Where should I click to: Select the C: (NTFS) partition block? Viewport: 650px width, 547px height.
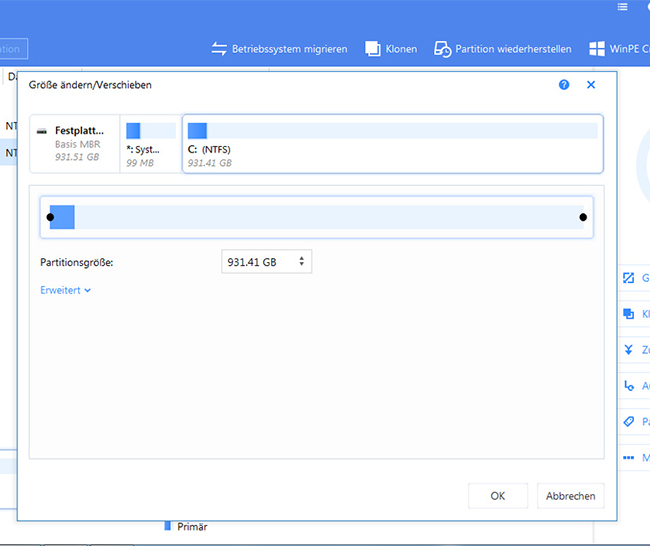click(x=392, y=144)
